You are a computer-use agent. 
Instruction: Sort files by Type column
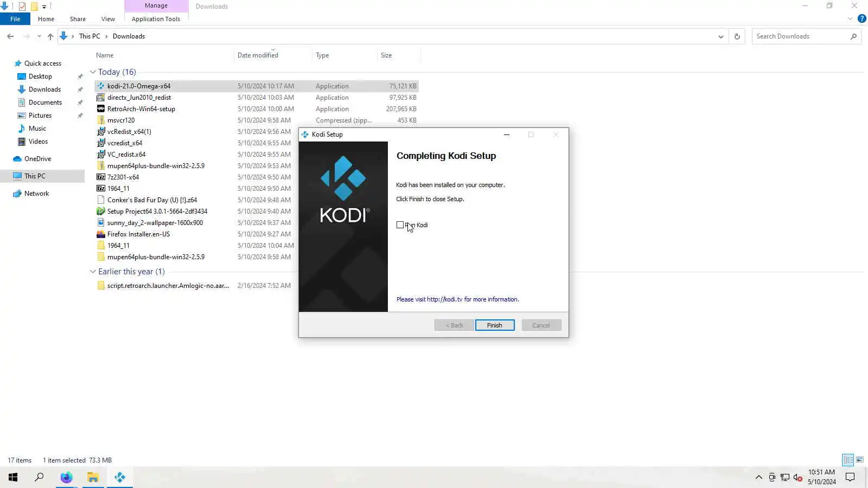click(322, 55)
